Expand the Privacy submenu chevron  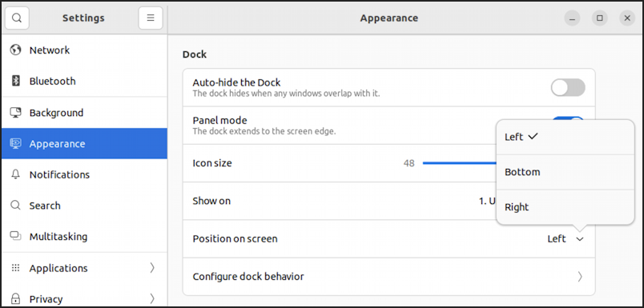click(x=152, y=298)
